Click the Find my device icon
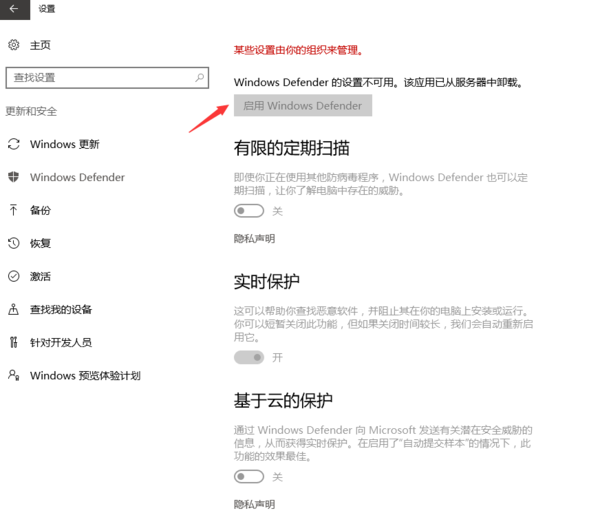 (x=14, y=309)
